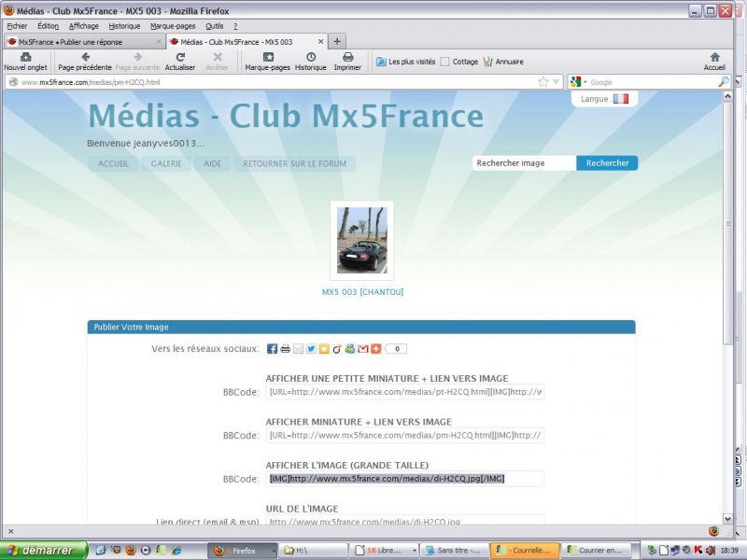Launch Internet Explorer from quick launch
The image size is (747, 560).
coord(176,551)
